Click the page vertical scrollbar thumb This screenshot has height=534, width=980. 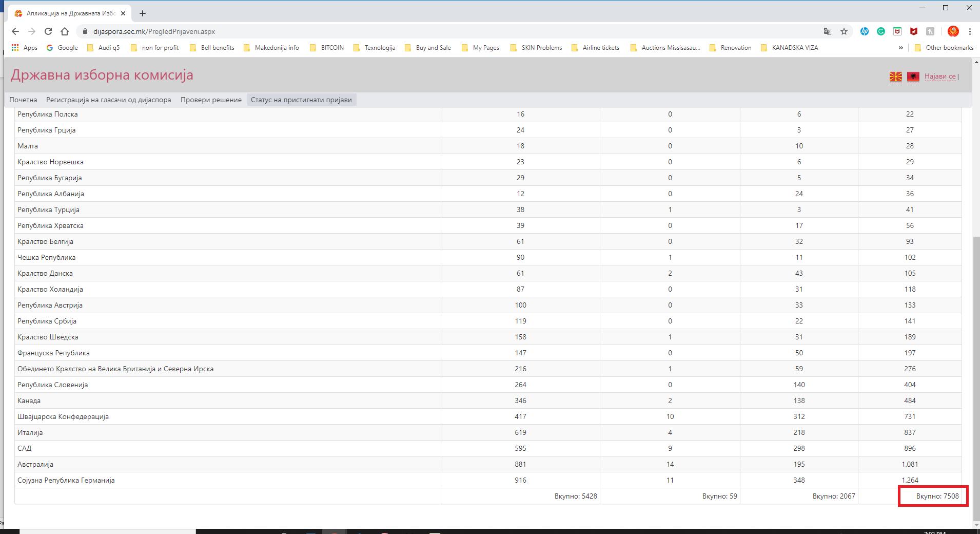tap(976, 379)
